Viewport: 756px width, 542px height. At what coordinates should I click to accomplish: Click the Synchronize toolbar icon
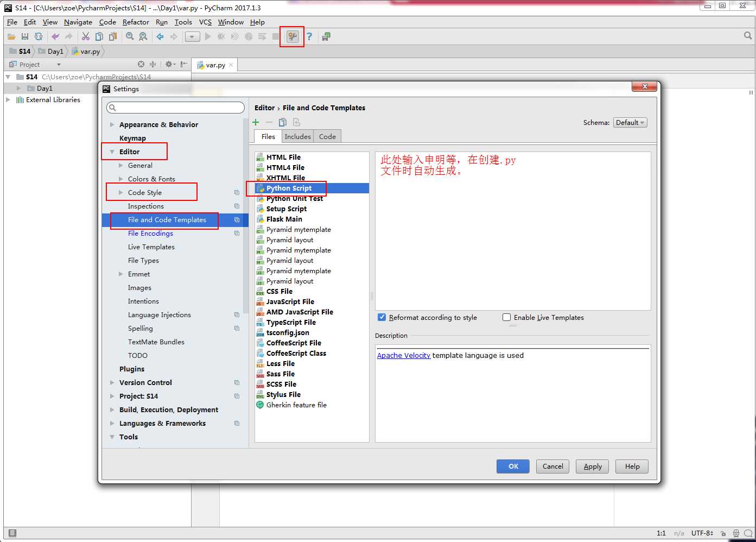coord(39,36)
